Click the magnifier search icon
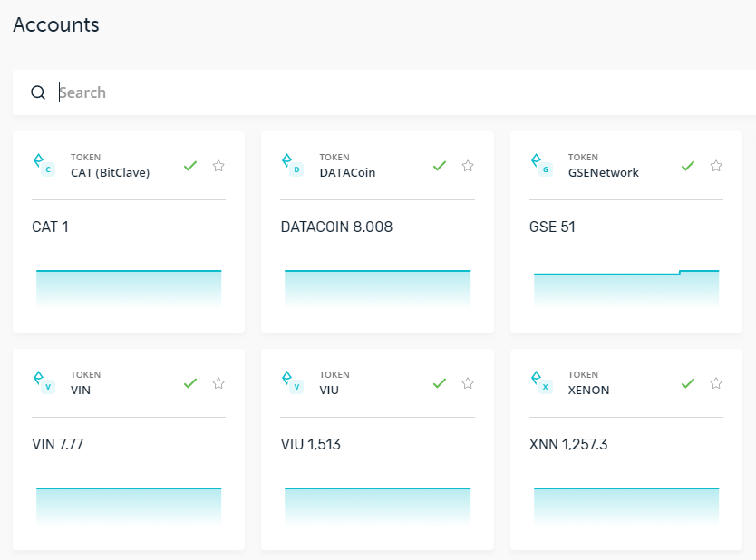The width and height of the screenshot is (756, 560). pos(38,92)
